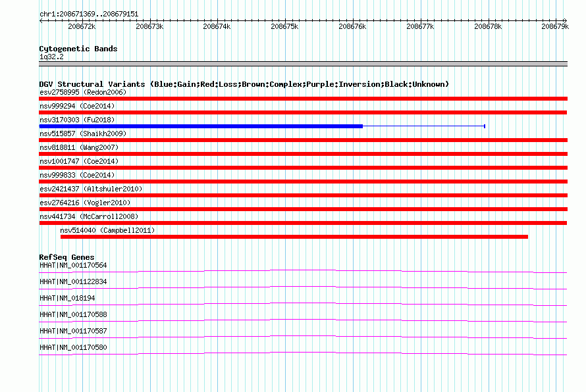Screen dimensions: 586x392
Task: Click the red bar under esv2758995
Action: tap(303, 99)
